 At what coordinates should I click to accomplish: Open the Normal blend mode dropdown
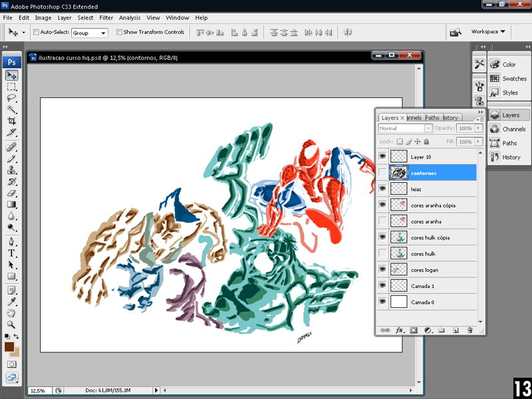click(405, 128)
